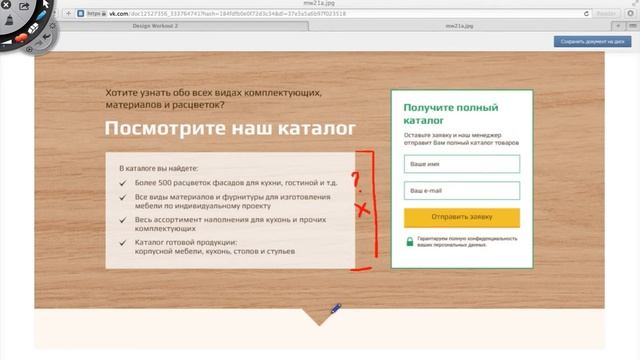This screenshot has height=360, width=640.
Task: Close the annotation tool wheel
Action: coord(6,4)
